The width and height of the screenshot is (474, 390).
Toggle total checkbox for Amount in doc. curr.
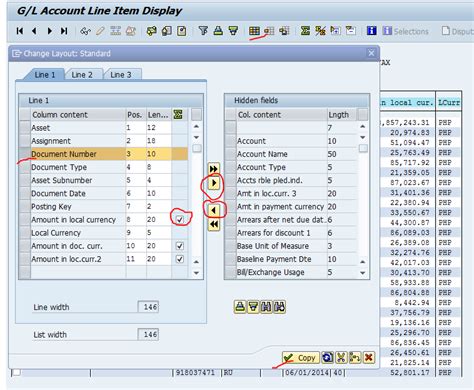click(180, 246)
